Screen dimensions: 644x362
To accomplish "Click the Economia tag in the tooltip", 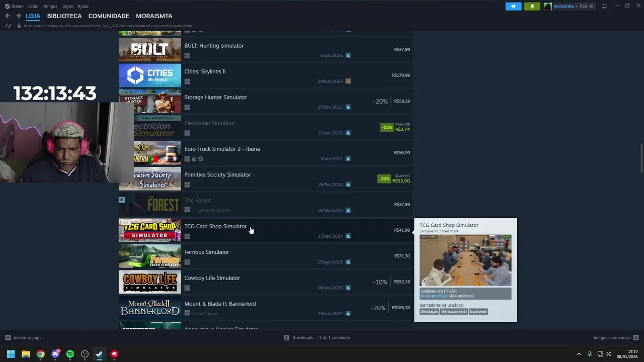I will coord(478,311).
